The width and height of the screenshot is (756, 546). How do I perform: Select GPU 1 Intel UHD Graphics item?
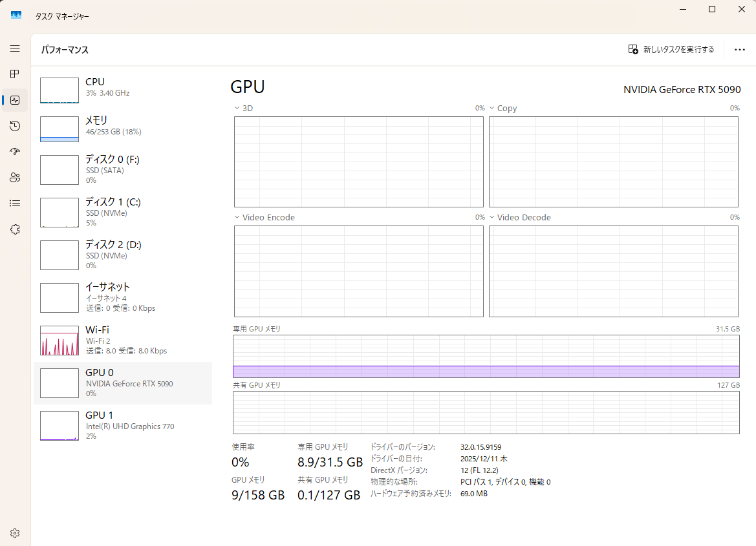click(x=123, y=425)
